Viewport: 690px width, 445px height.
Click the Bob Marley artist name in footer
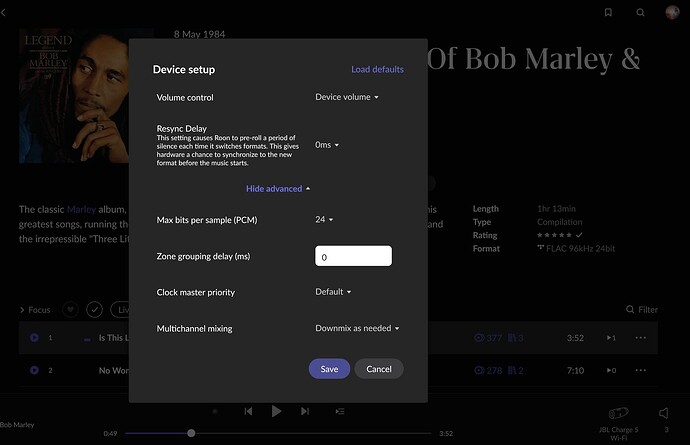coord(17,425)
